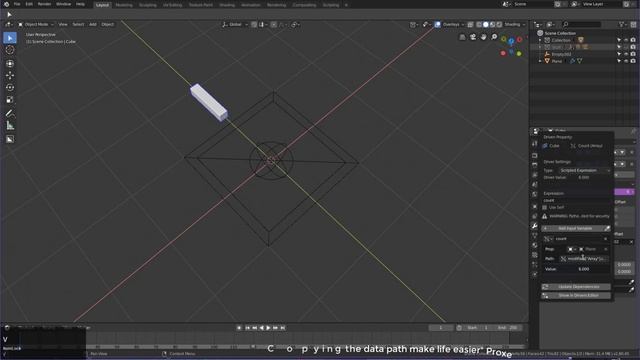Screen dimensions: 640x360
Task: Click the driver Expression input field
Action: (x=576, y=200)
